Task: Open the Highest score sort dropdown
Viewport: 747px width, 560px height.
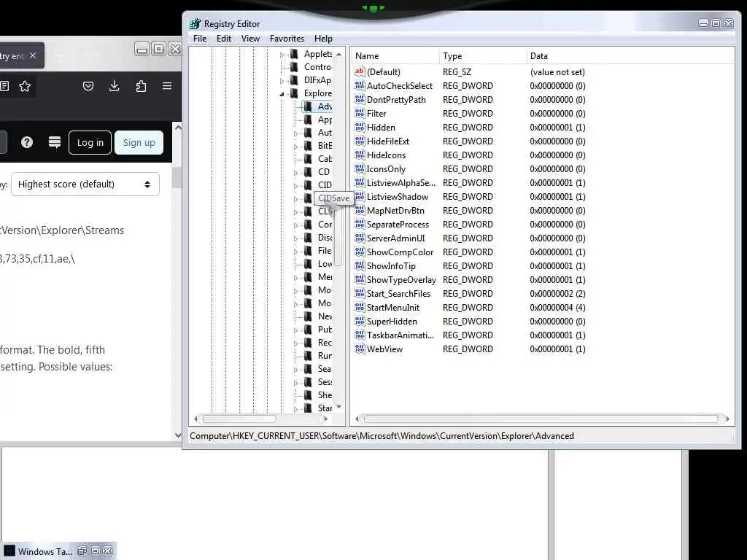Action: [x=85, y=184]
